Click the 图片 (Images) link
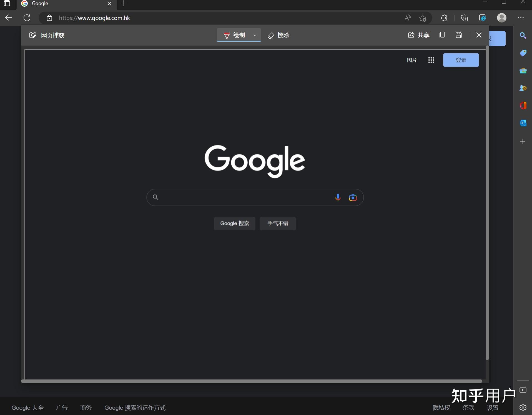Image resolution: width=532 pixels, height=415 pixels. tap(412, 60)
